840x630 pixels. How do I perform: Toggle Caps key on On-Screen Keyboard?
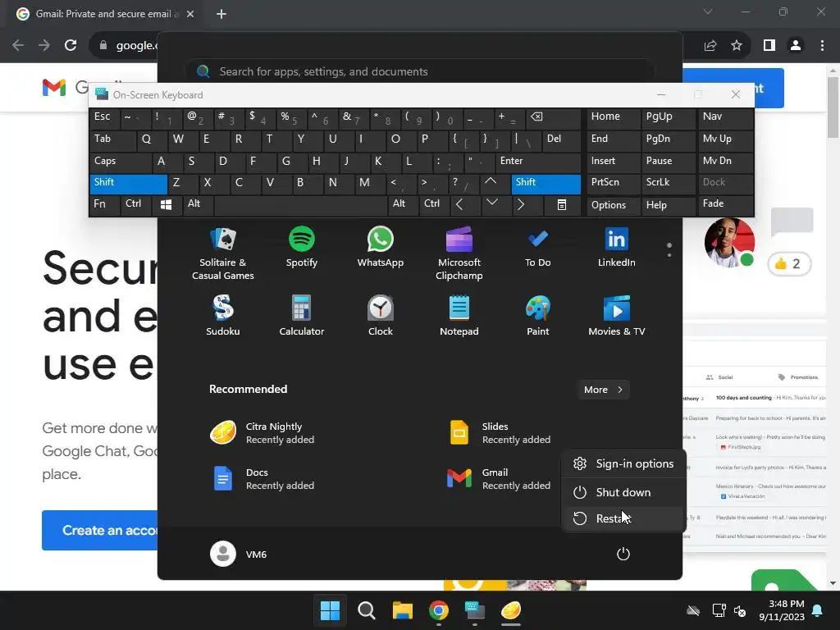[x=121, y=162]
